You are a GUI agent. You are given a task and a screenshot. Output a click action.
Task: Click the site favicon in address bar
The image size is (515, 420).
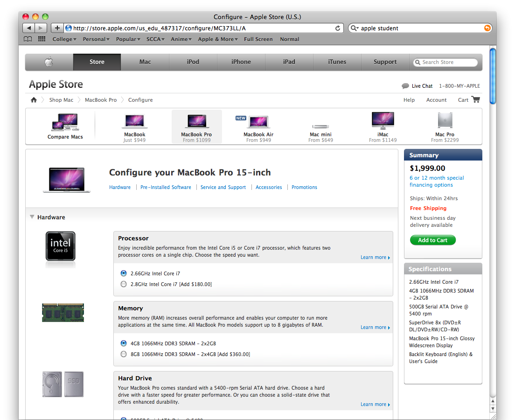[68, 28]
